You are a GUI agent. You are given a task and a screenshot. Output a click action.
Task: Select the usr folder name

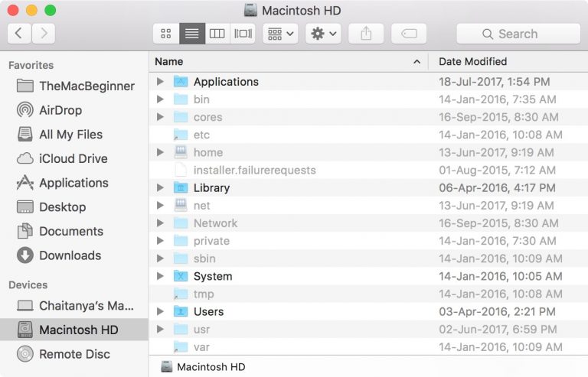202,330
